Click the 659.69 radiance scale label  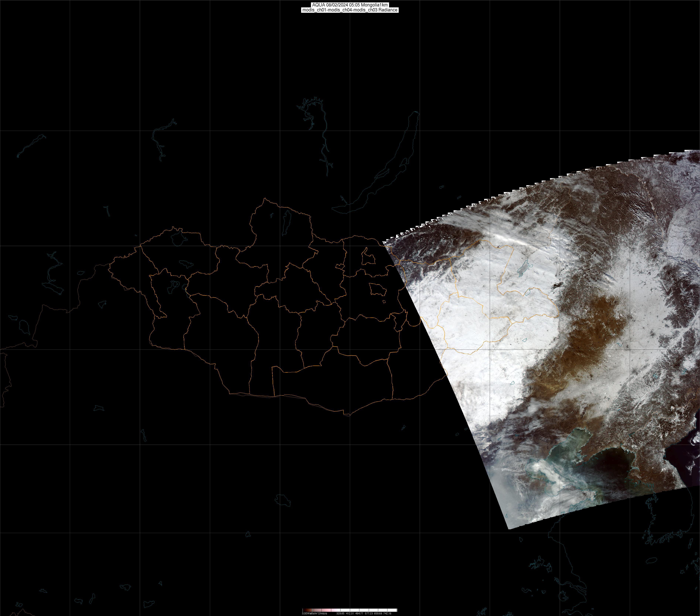378,613
